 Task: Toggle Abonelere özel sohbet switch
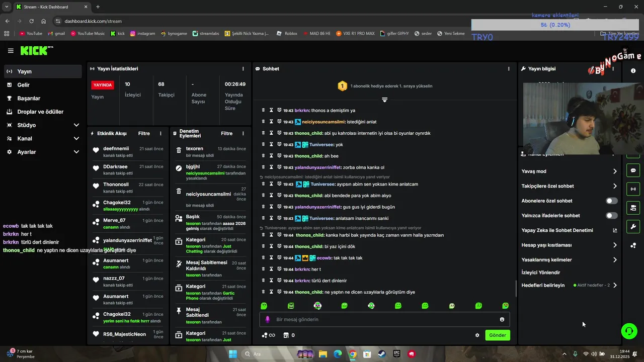tap(612, 201)
